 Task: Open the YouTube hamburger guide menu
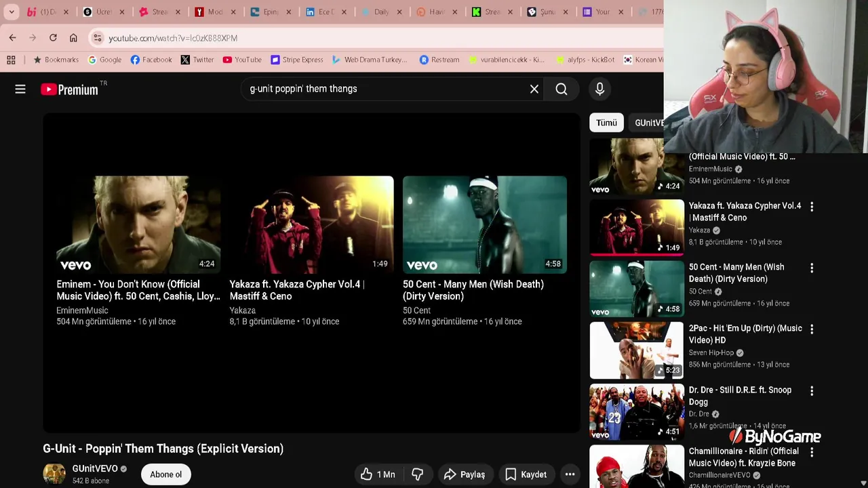click(20, 89)
